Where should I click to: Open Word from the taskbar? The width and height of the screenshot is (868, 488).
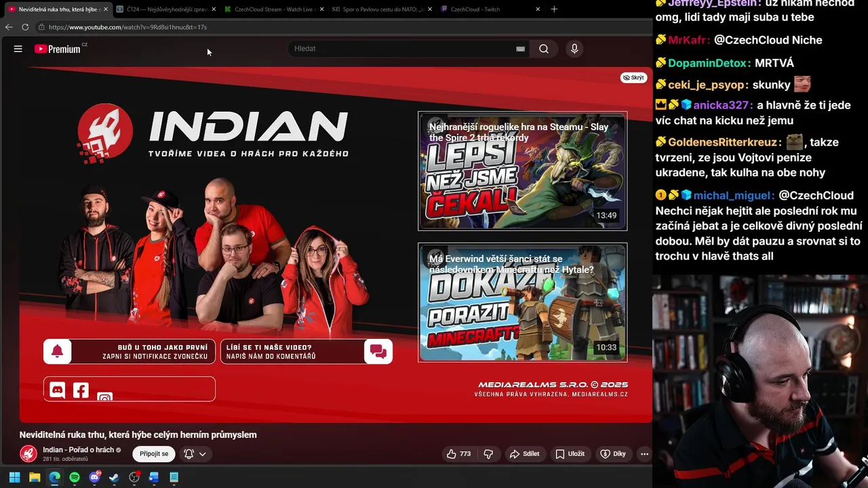point(154,477)
